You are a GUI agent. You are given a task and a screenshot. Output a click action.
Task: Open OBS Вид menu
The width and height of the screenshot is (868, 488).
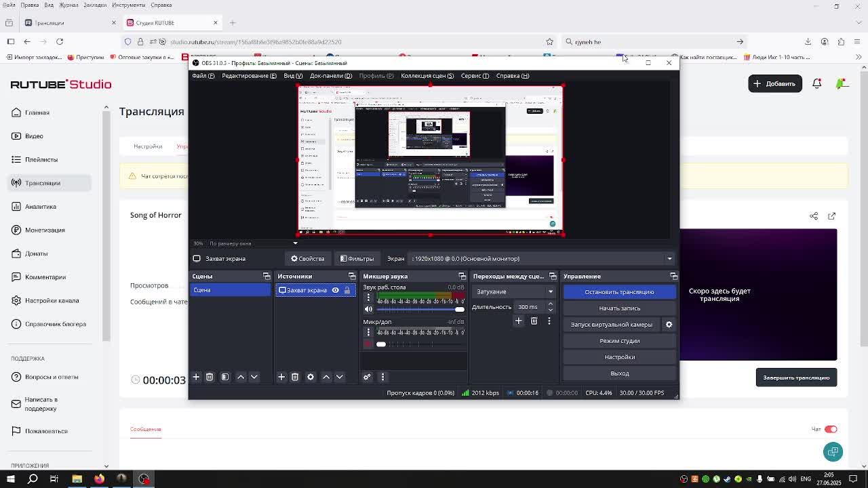coord(293,76)
